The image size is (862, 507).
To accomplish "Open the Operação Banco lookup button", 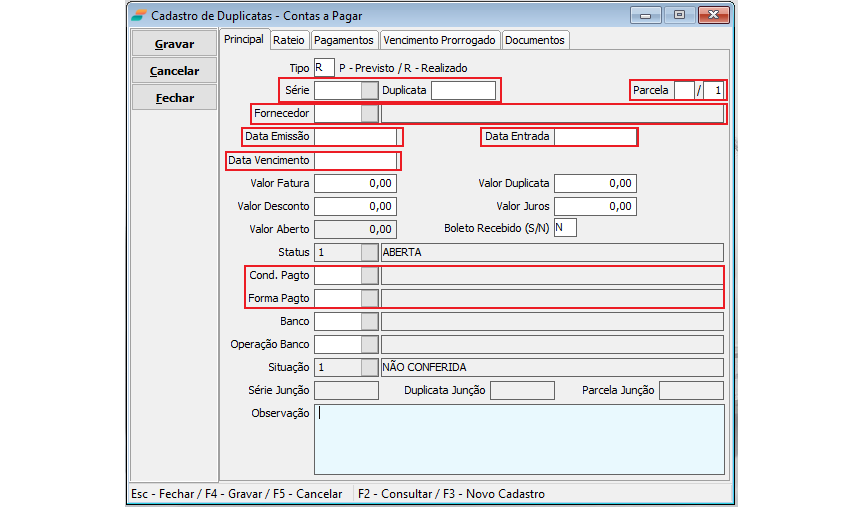I will 370,344.
